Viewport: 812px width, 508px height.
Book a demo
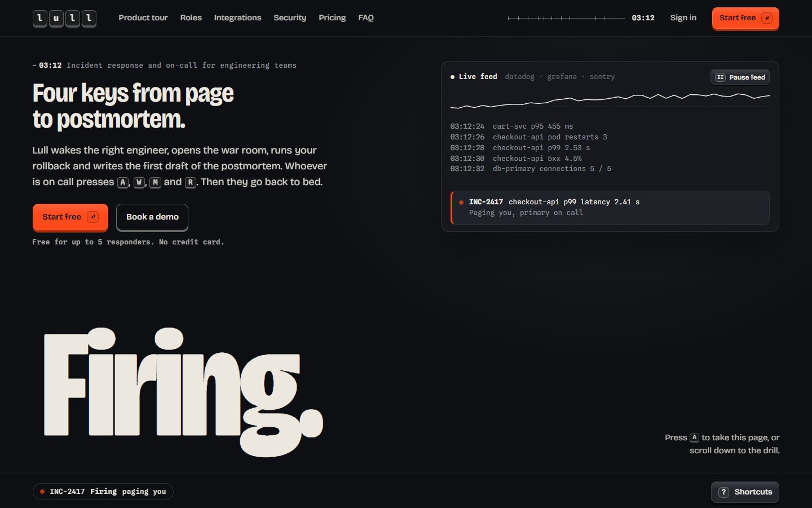click(x=152, y=217)
